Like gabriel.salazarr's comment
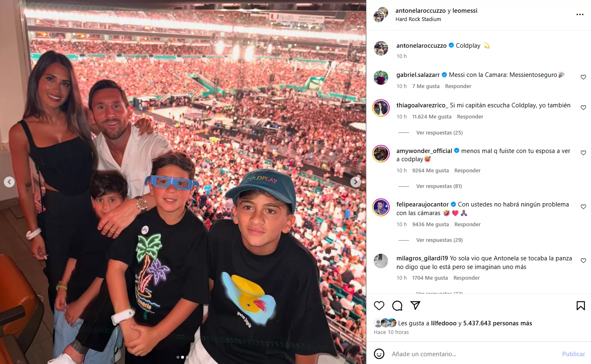The height and width of the screenshot is (364, 591). coord(583,77)
